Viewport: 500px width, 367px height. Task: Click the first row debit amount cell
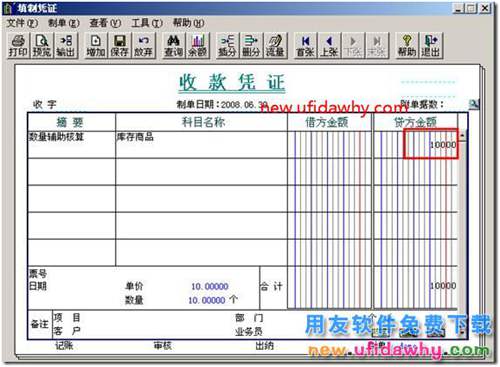click(329, 145)
